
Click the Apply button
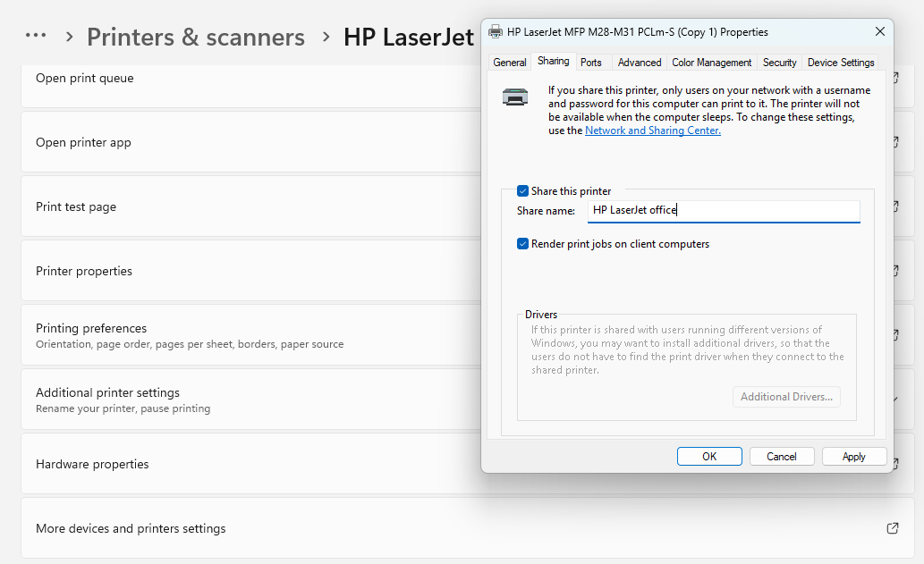(x=854, y=456)
